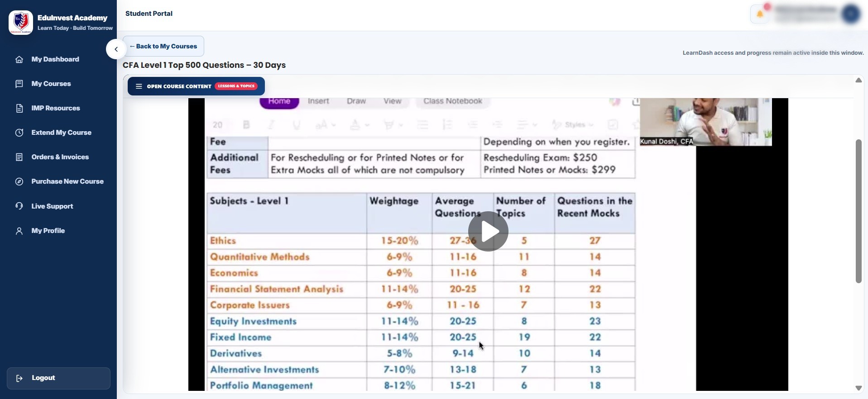
Task: Click the 'Student Portal' header text
Action: [149, 14]
